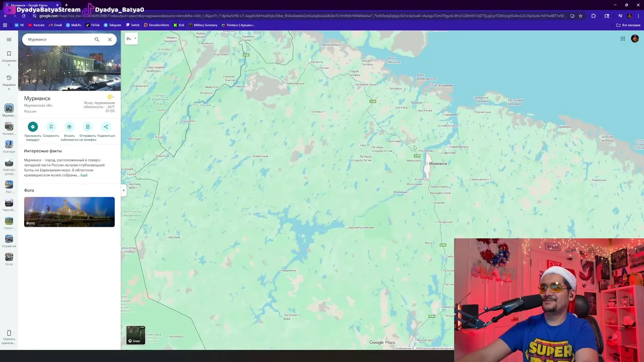Open Youtube bookmark
Image resolution: width=644 pixels, height=362 pixels.
tap(36, 25)
